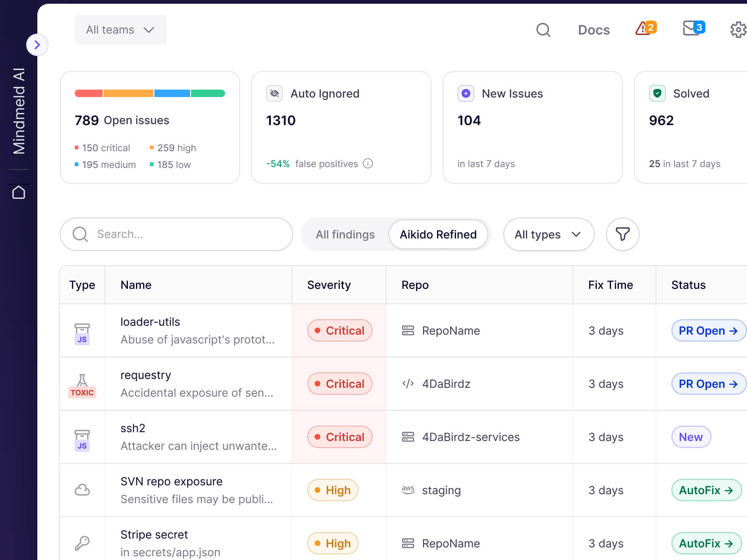Select the 4DaBirdz-services repo name
The image size is (747, 560).
click(x=471, y=437)
